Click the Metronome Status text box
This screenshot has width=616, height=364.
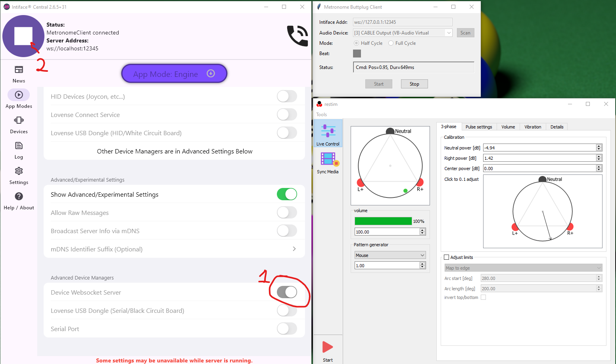click(x=414, y=67)
